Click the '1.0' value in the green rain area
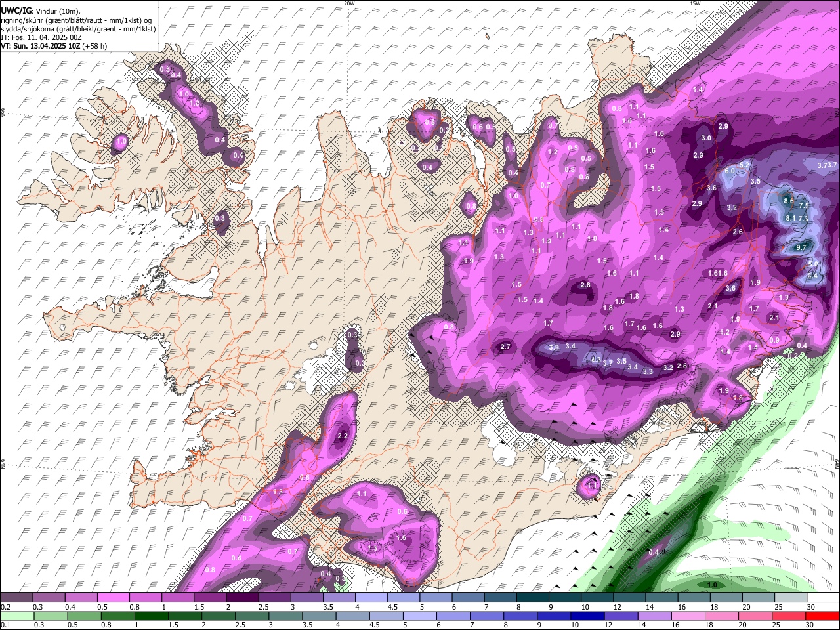 [x=712, y=585]
